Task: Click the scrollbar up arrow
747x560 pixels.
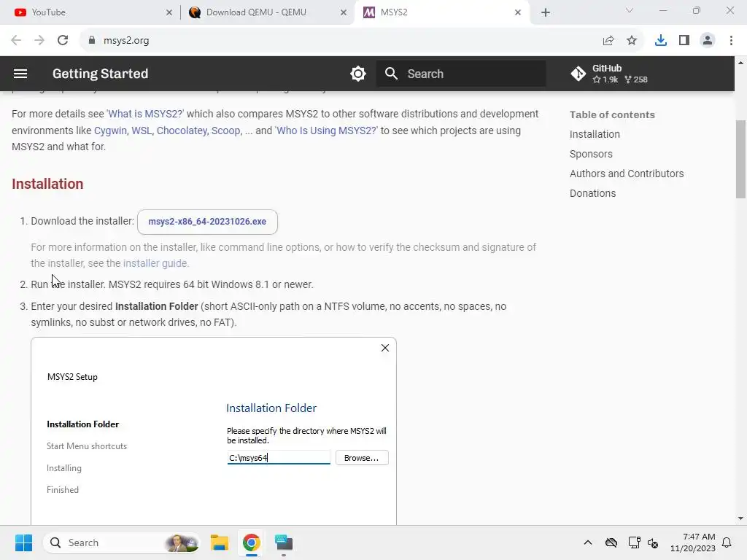Action: (740, 63)
